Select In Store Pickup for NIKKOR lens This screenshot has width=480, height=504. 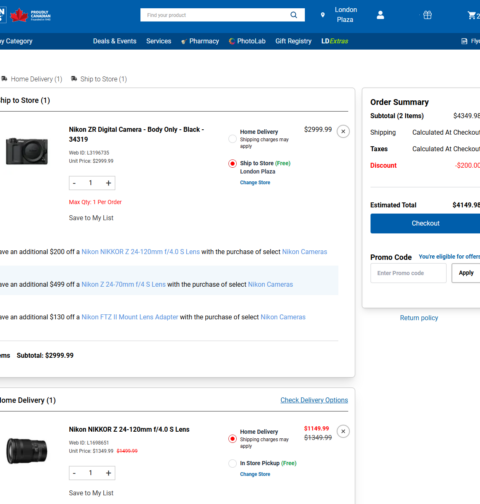click(x=232, y=463)
